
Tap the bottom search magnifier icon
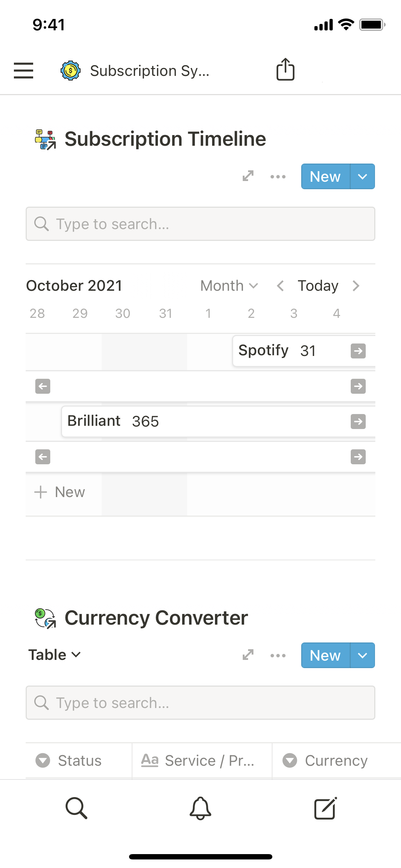point(76,808)
